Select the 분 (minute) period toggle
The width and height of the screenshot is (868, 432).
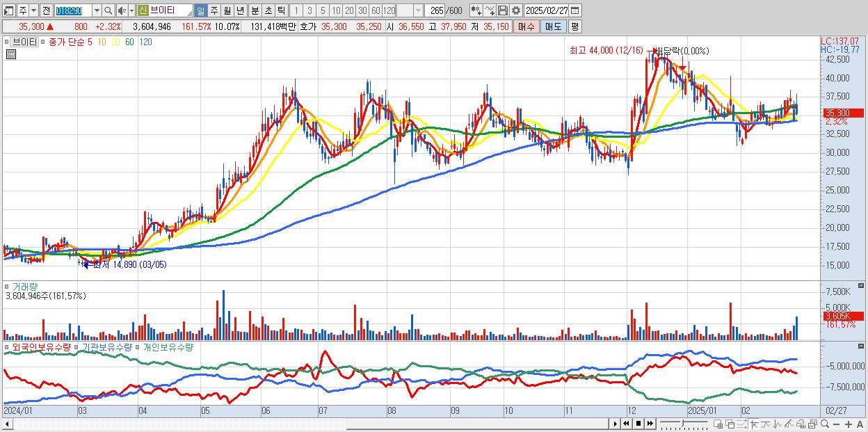pyautogui.click(x=255, y=10)
